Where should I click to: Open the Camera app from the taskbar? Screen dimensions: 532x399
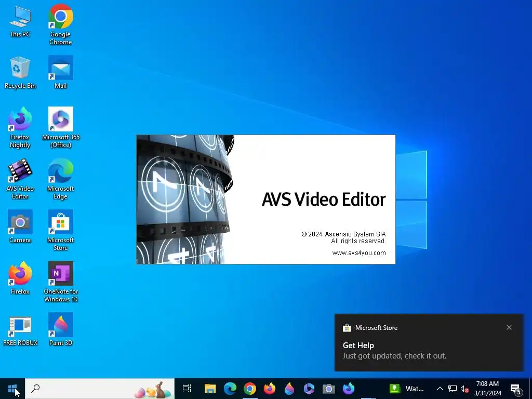tap(328, 389)
